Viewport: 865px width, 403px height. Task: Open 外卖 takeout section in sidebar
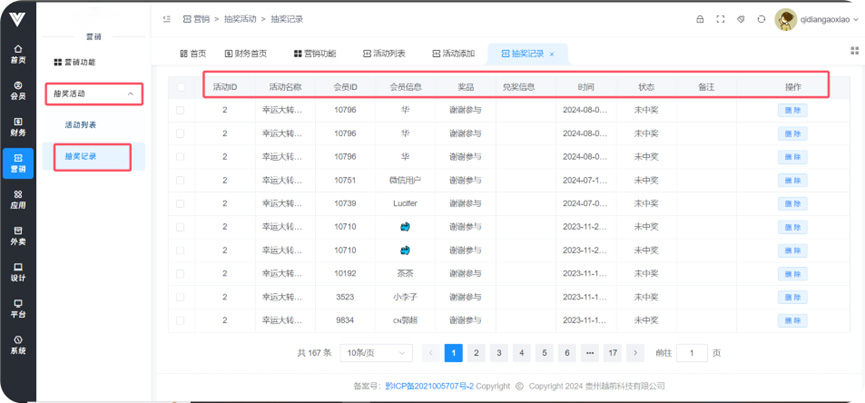18,236
